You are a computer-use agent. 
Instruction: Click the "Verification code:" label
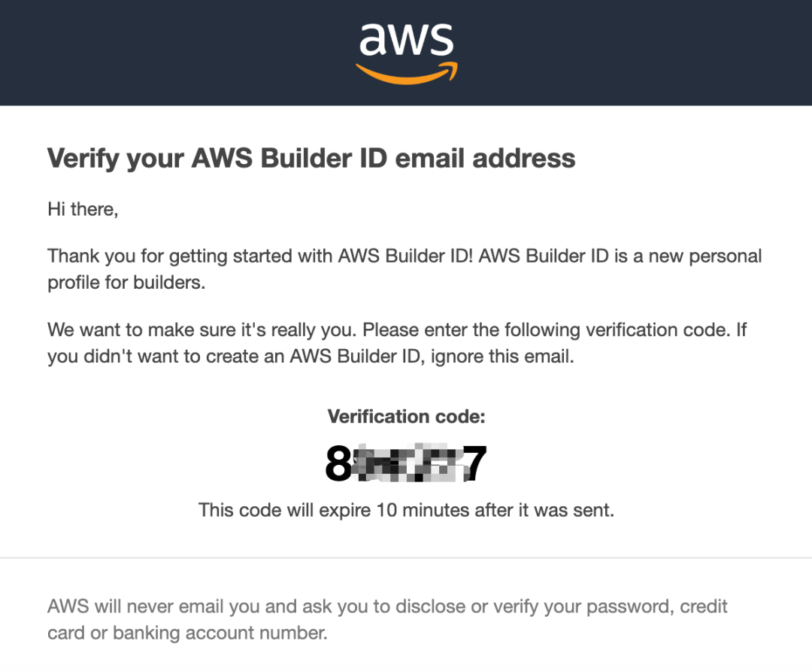click(x=406, y=416)
